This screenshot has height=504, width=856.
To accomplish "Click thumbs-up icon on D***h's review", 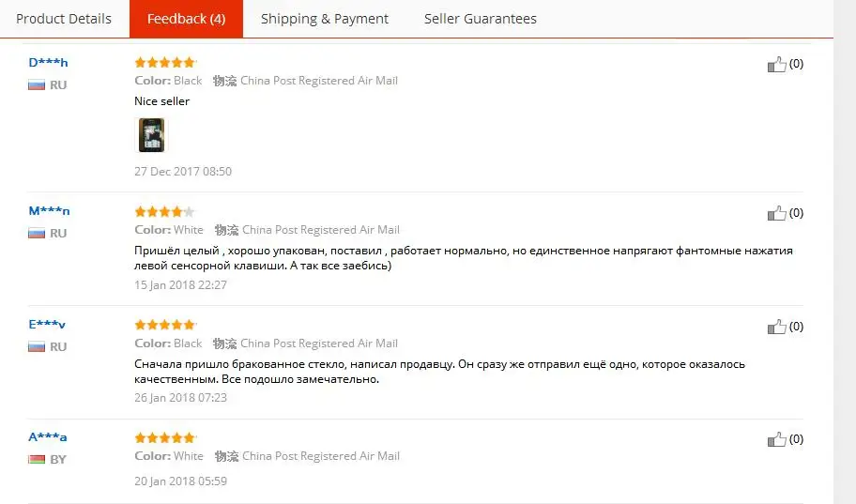I will click(x=776, y=65).
